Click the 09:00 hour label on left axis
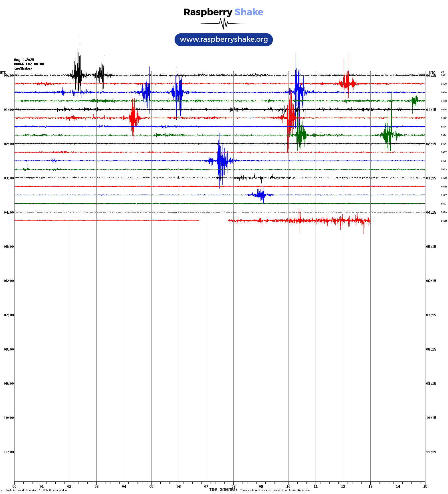Screen dimensions: 448x494 point(9,384)
